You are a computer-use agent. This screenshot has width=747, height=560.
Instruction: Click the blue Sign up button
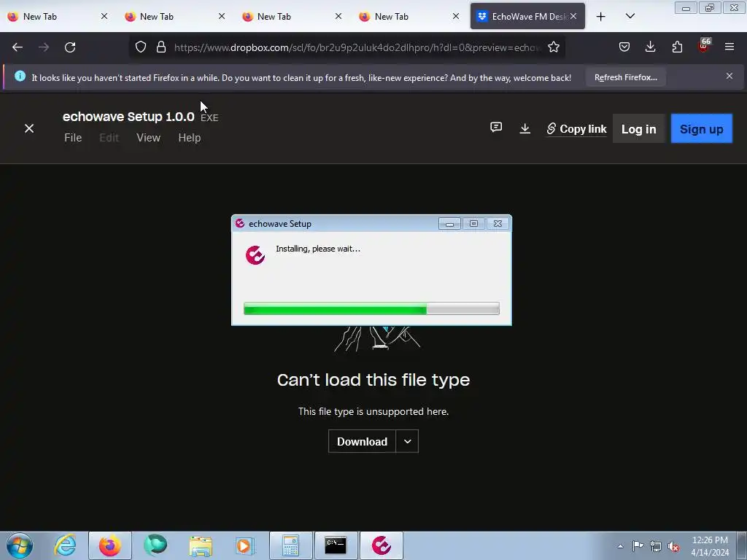click(x=701, y=129)
